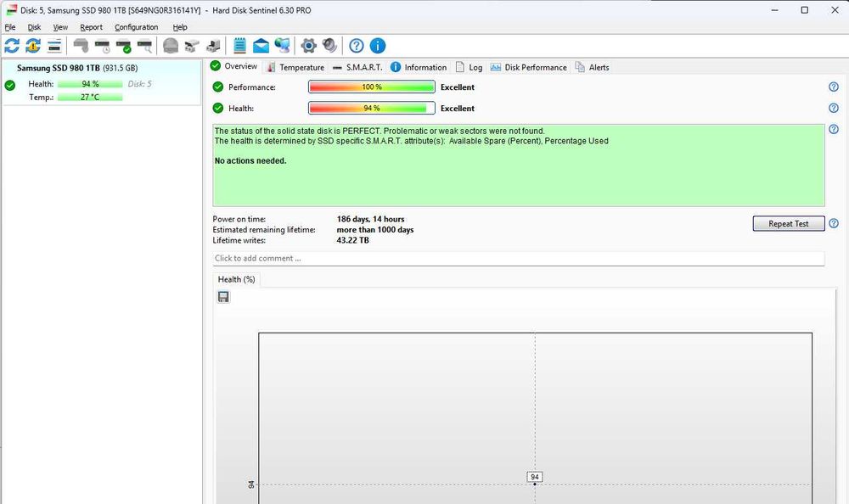Viewport: 849px width, 504px height.
Task: Click the '186 days, 14 hours' power on value
Action: pyautogui.click(x=370, y=219)
